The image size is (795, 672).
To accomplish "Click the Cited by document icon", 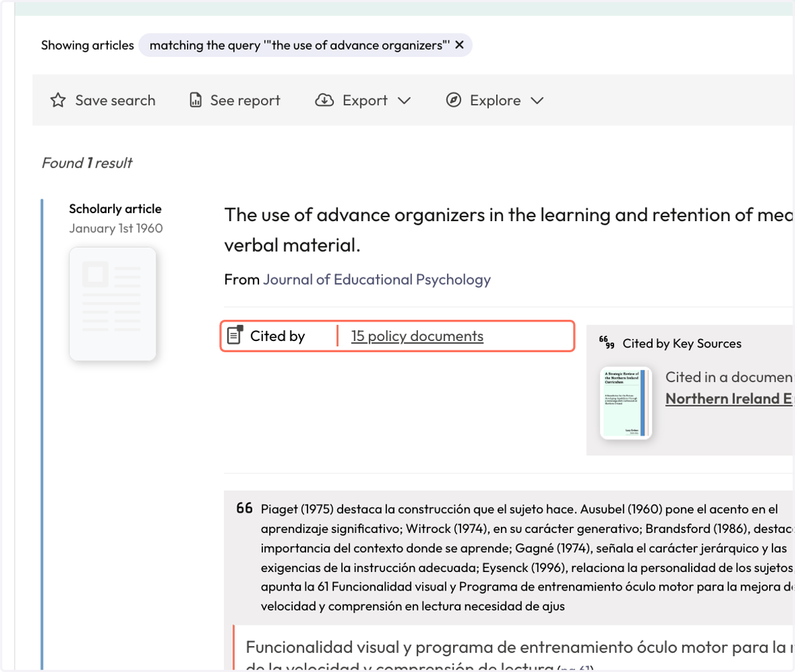I will click(x=235, y=335).
